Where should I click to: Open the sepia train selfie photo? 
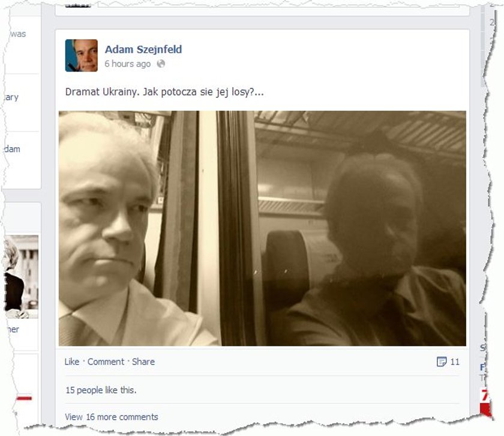click(x=262, y=228)
